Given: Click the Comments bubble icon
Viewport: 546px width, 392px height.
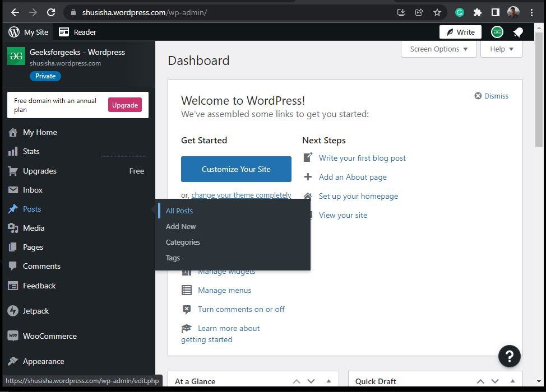Looking at the screenshot, I should (x=13, y=266).
